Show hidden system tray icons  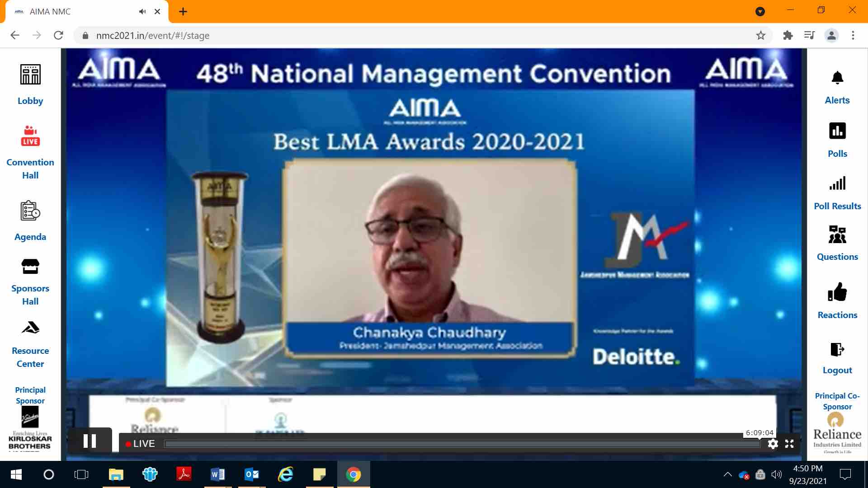point(727,474)
